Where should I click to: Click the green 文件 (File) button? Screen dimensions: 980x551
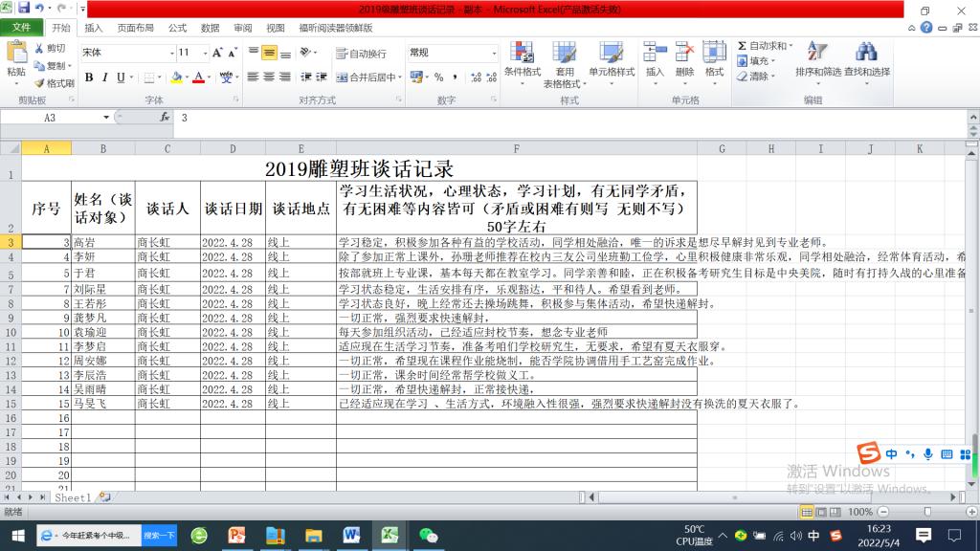coord(21,29)
